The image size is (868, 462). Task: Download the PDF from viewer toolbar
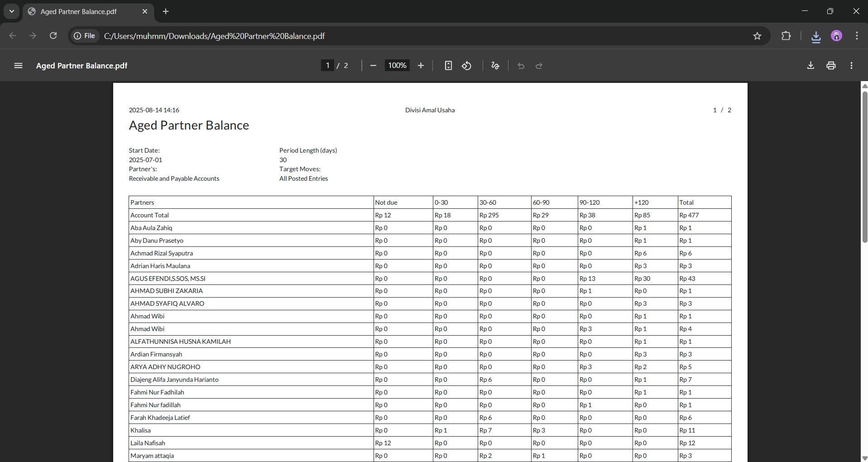(810, 66)
